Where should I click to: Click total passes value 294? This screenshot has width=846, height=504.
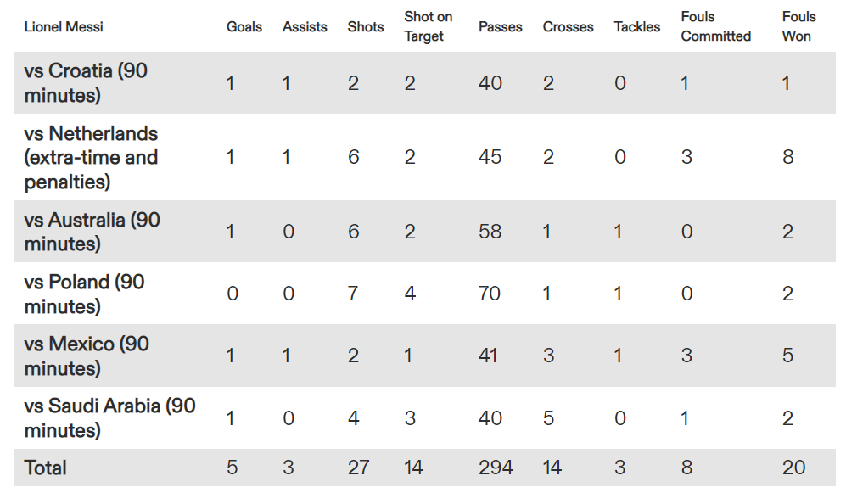click(496, 468)
